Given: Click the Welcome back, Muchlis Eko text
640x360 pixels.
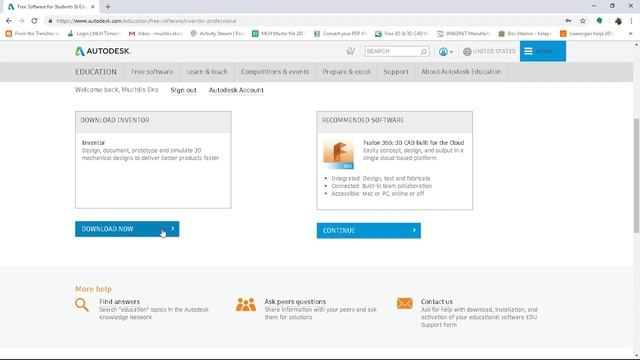Looking at the screenshot, I should [x=116, y=90].
